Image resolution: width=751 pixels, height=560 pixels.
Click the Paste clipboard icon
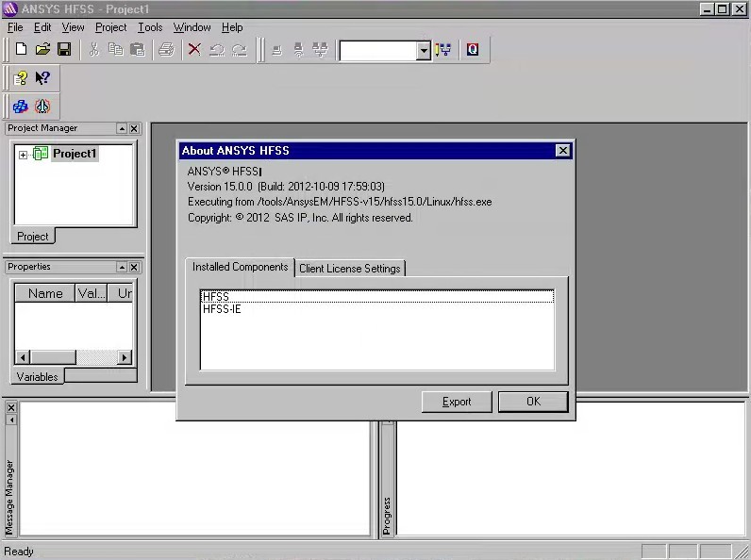(138, 49)
